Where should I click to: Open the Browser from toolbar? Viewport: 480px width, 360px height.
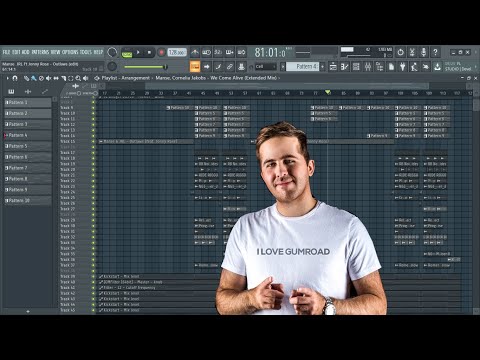[x=379, y=67]
